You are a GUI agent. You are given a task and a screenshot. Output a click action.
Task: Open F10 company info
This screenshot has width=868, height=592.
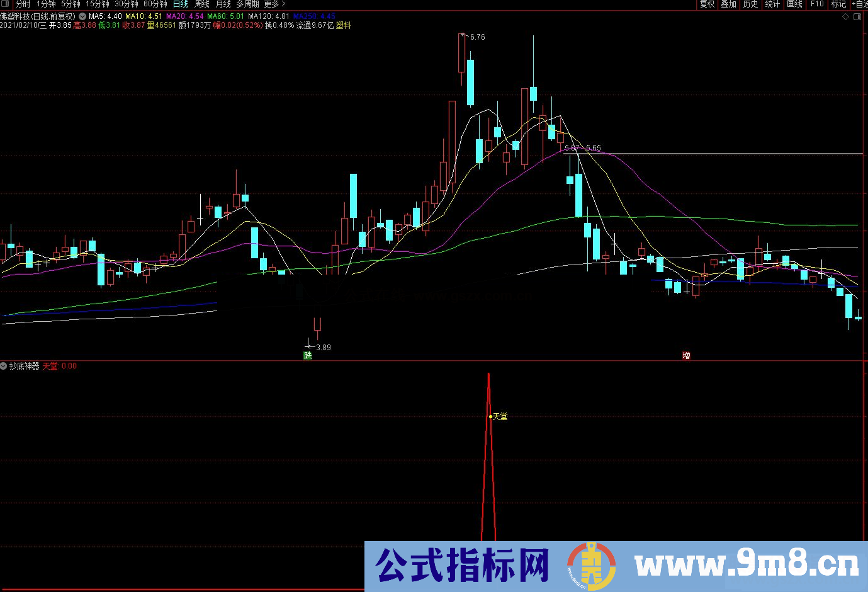pos(817,4)
